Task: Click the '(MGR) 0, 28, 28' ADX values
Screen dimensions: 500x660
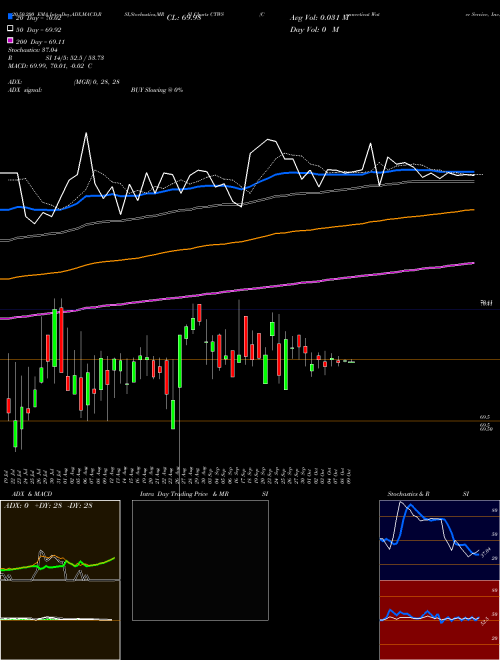Action: pyautogui.click(x=96, y=82)
